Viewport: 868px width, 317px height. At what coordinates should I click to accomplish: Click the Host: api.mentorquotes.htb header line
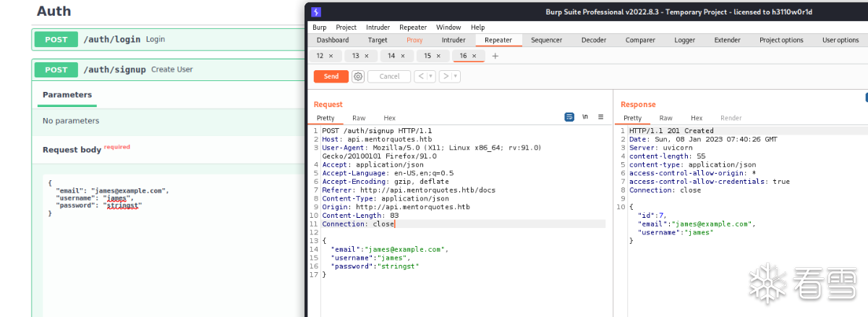pos(377,139)
